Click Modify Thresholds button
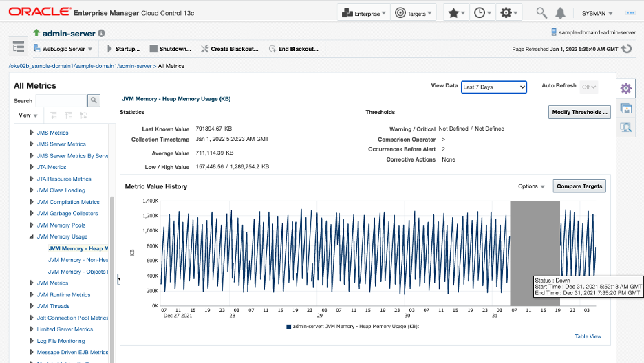This screenshot has height=363, width=644. (579, 112)
